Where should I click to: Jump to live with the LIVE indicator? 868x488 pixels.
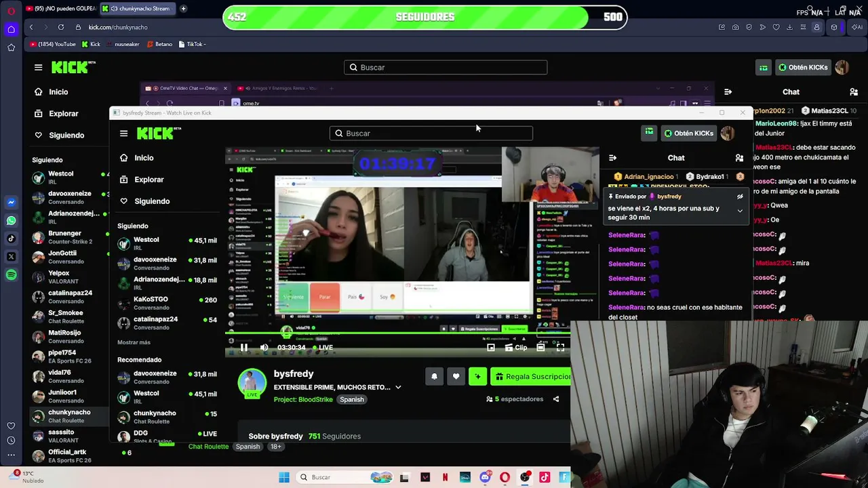pyautogui.click(x=321, y=348)
